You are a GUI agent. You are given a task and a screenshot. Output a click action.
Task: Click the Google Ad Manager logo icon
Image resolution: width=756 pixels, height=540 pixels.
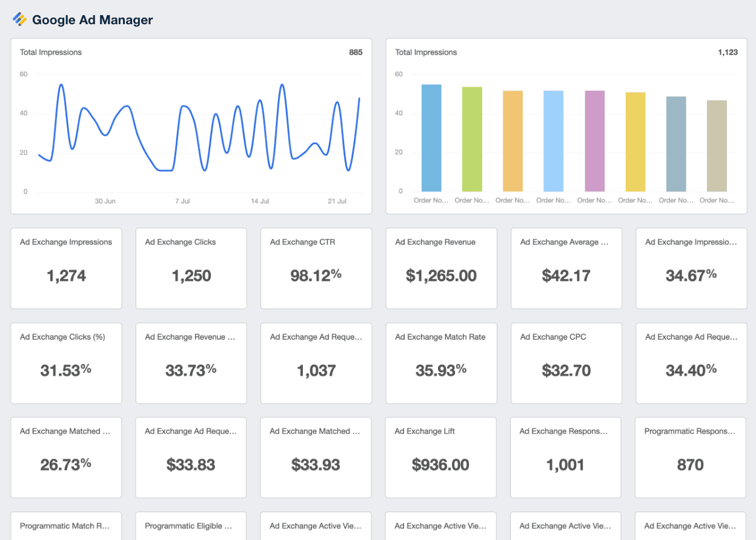point(19,19)
